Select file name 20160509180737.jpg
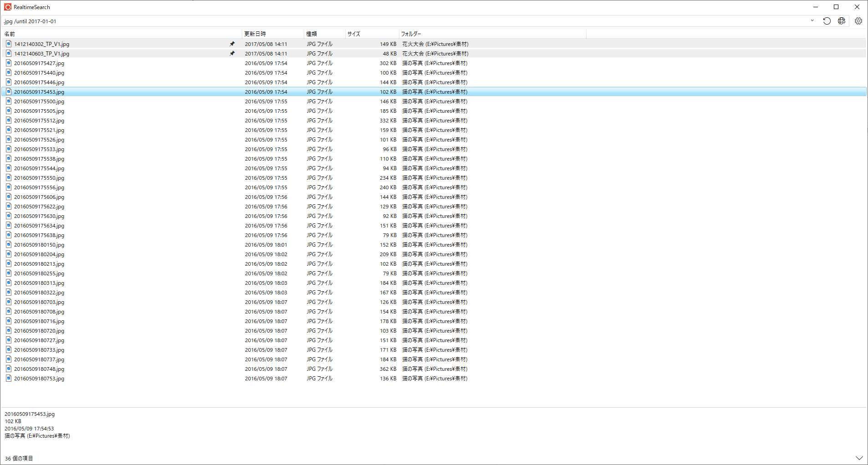The width and height of the screenshot is (868, 465). (39, 359)
